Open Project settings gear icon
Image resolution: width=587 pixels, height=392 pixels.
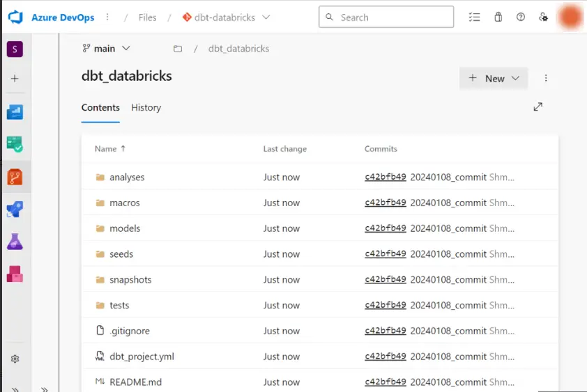click(x=15, y=359)
